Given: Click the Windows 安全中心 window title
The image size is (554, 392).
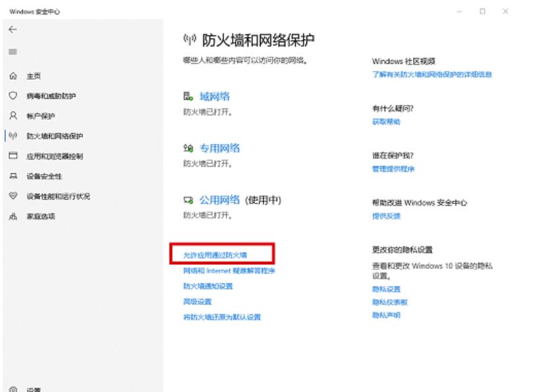Looking at the screenshot, I should tap(35, 12).
